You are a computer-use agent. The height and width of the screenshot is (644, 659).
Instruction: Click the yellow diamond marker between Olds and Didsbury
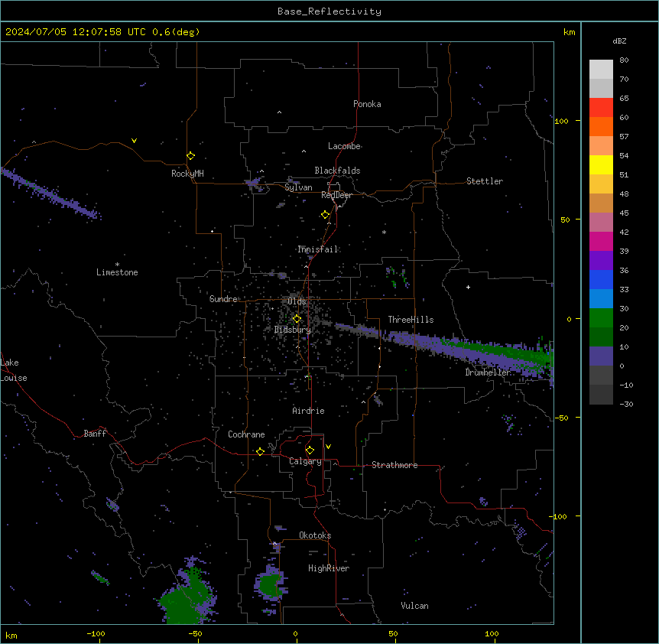(297, 319)
